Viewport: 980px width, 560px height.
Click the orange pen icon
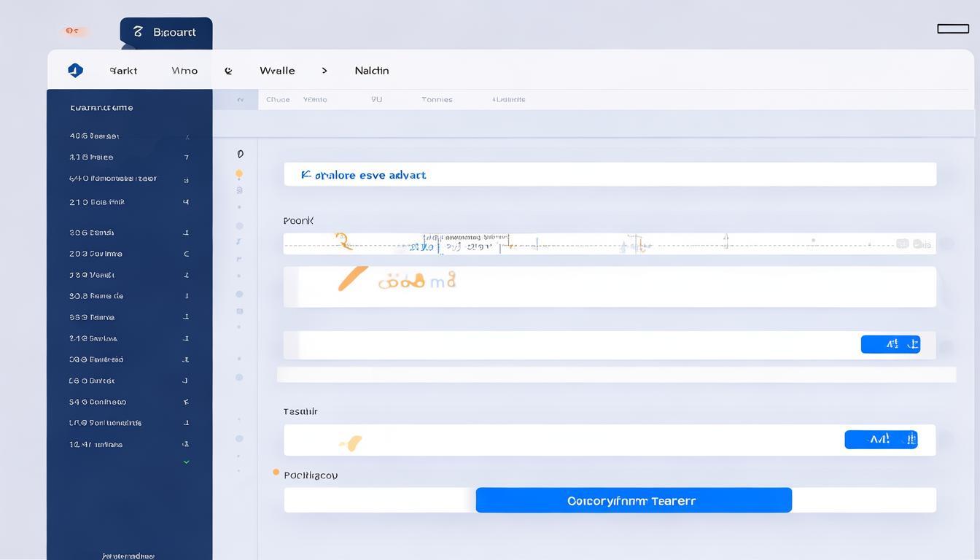(x=353, y=279)
